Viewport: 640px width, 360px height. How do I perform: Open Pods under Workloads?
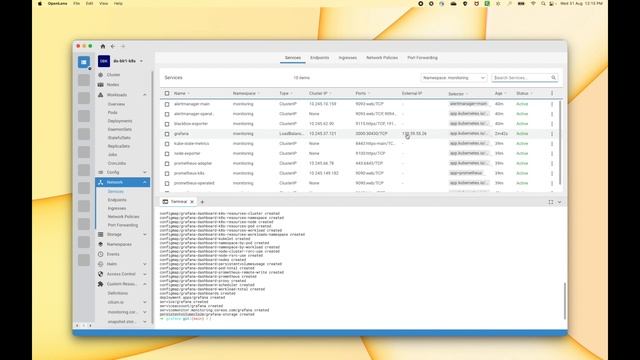[113, 113]
